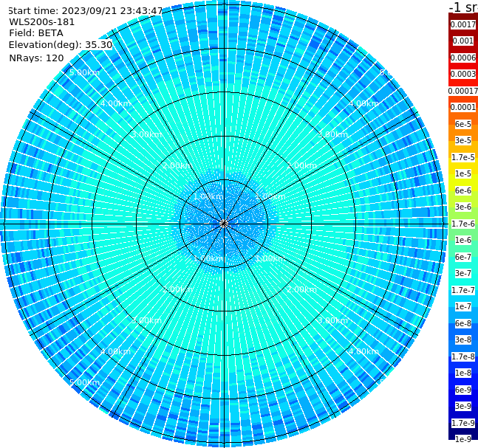
Task: Select the 6e-5 colorbar value
Action: click(463, 124)
